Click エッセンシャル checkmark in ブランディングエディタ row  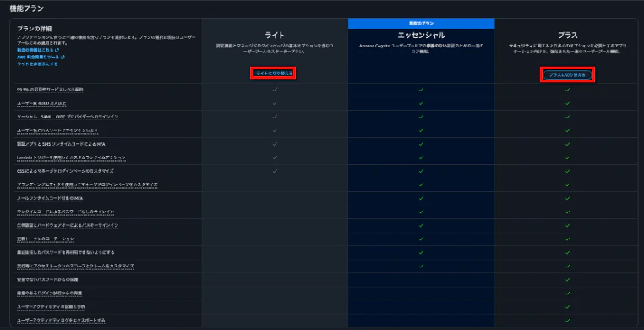coord(421,184)
